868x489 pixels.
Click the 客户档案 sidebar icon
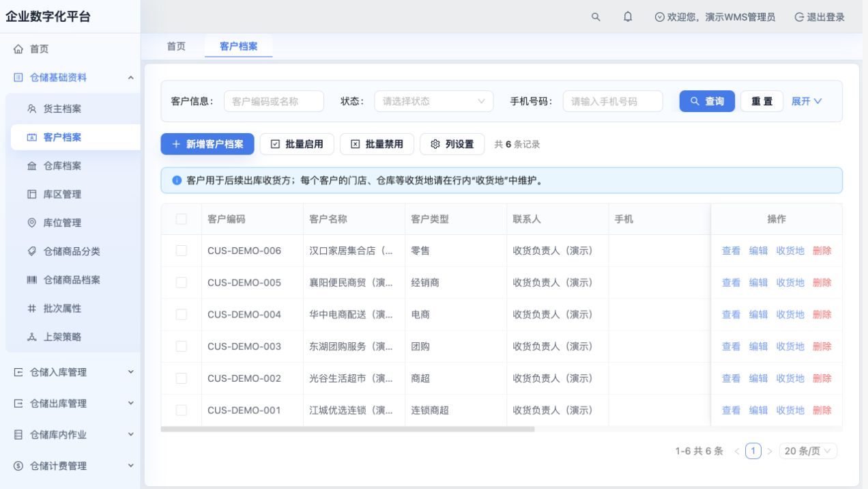click(x=31, y=137)
